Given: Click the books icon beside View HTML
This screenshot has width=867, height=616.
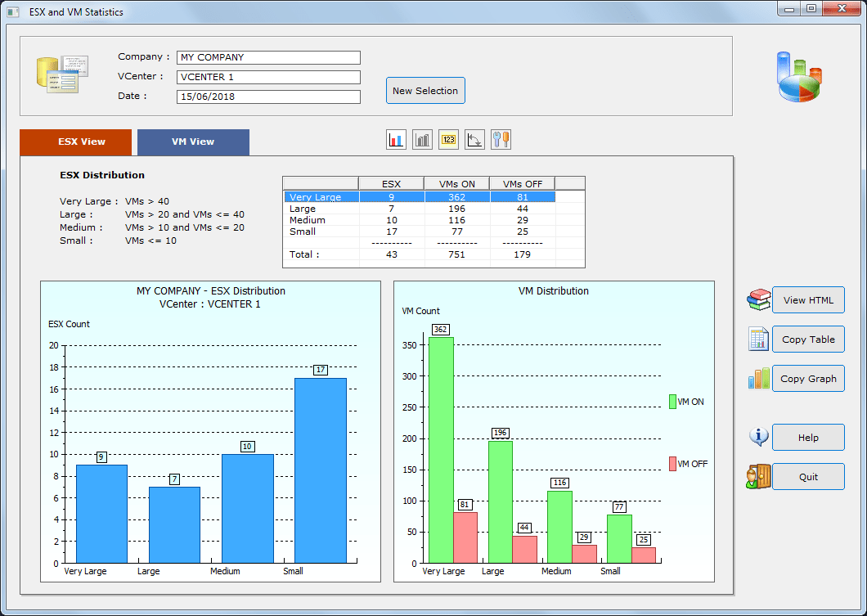Looking at the screenshot, I should (758, 299).
